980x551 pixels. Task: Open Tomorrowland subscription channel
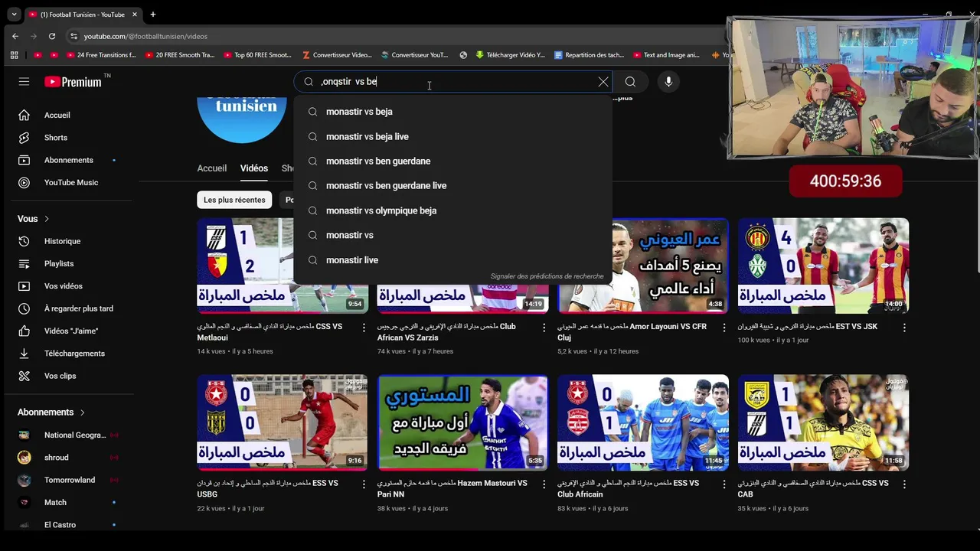(69, 480)
